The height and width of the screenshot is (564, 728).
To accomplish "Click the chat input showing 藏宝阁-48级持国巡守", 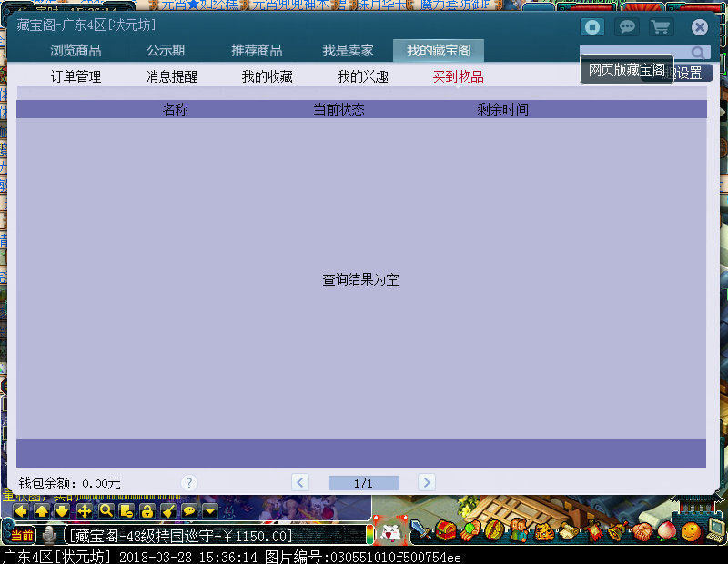I will (215, 536).
